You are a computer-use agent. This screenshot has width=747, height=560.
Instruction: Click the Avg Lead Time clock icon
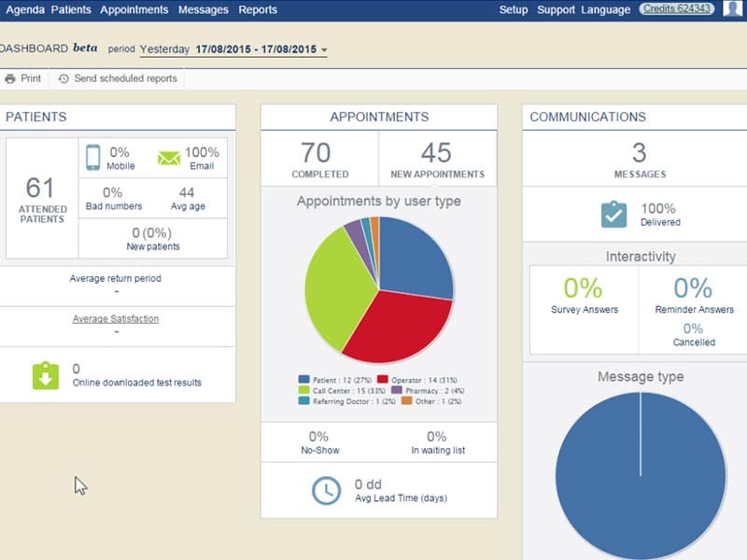click(326, 491)
